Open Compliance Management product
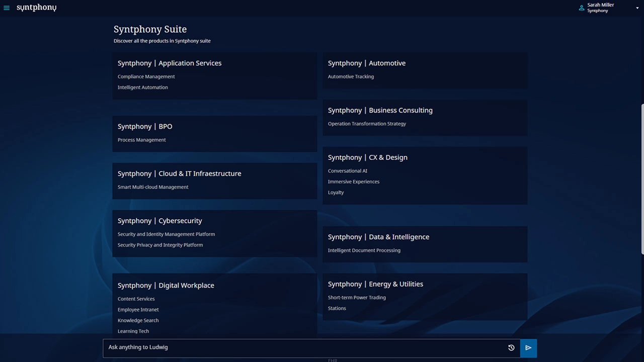This screenshot has width=644, height=362. pos(146,77)
